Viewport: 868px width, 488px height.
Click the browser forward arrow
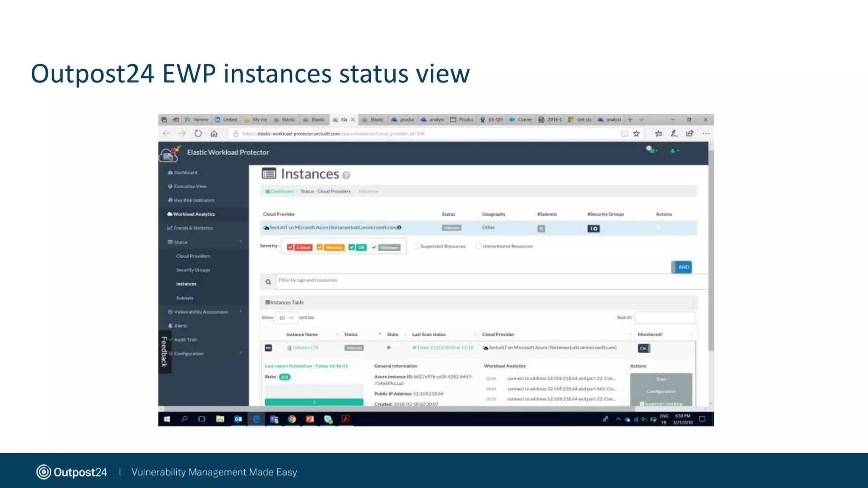click(x=182, y=133)
